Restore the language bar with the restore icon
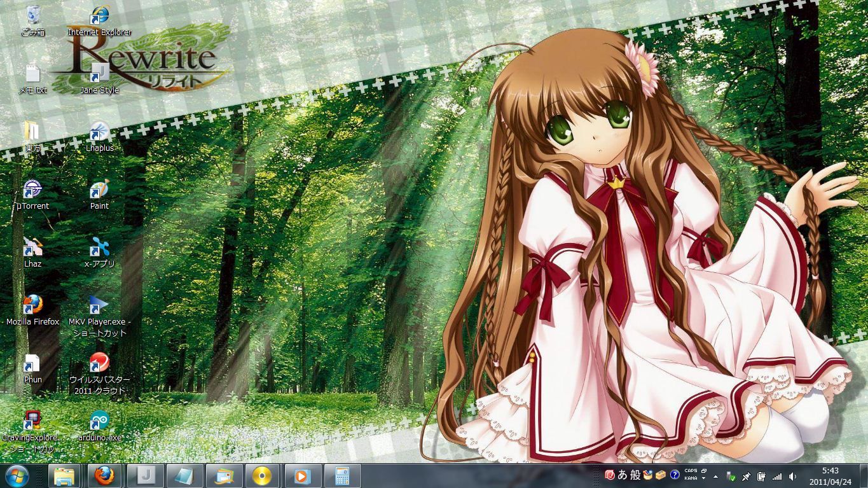 click(703, 471)
